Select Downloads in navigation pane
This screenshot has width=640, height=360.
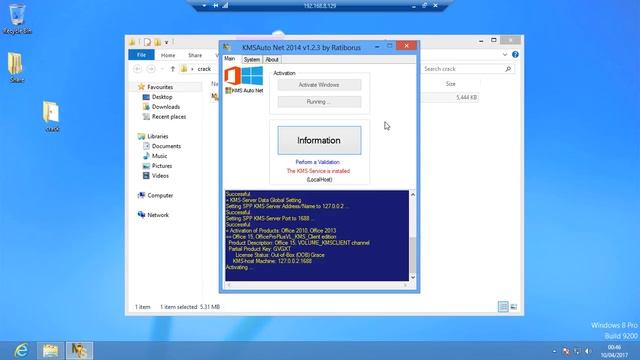[166, 107]
